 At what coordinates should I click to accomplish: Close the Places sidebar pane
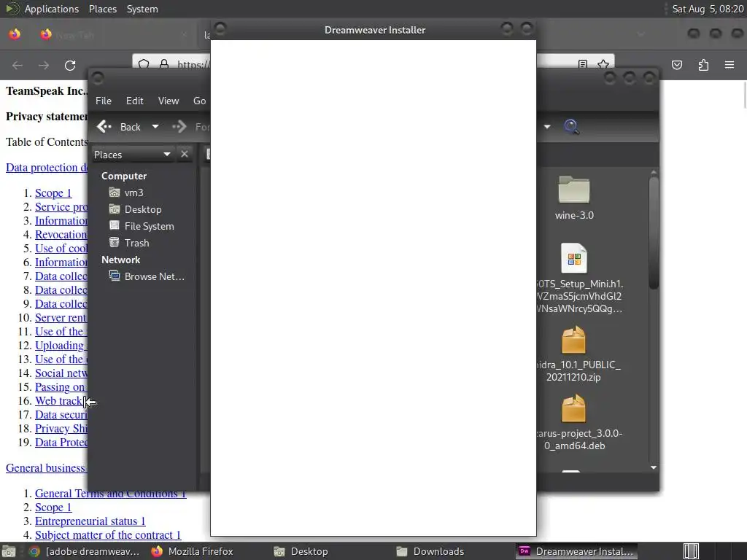tap(185, 155)
